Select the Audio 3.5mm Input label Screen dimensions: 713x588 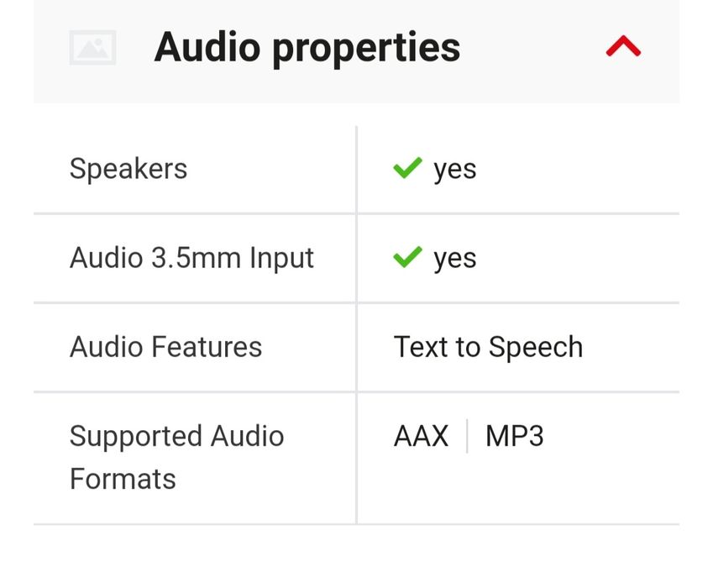[x=191, y=258]
